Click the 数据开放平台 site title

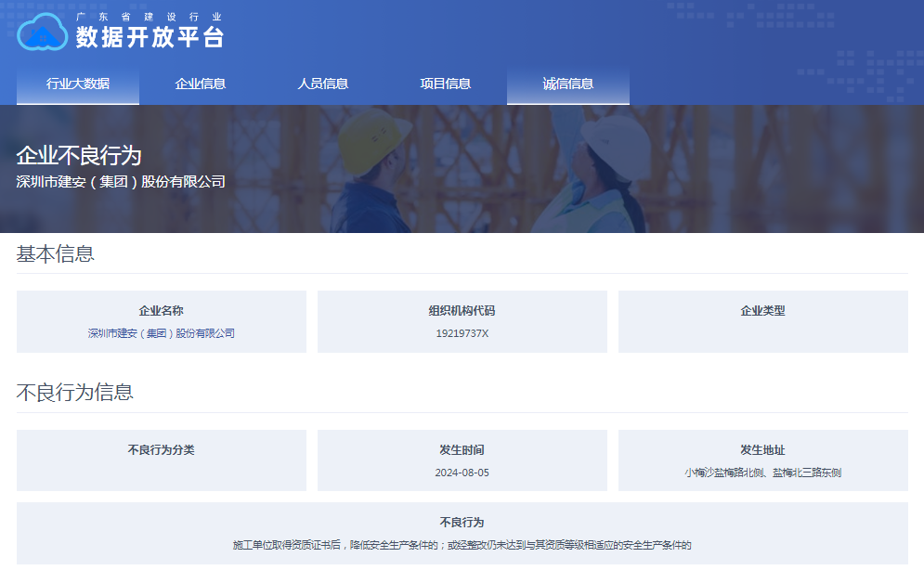[150, 37]
